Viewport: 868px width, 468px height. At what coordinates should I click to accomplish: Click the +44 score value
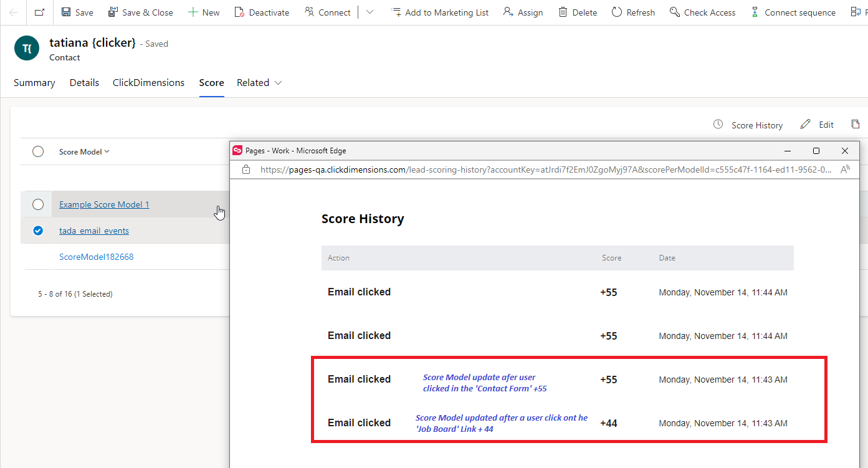609,423
